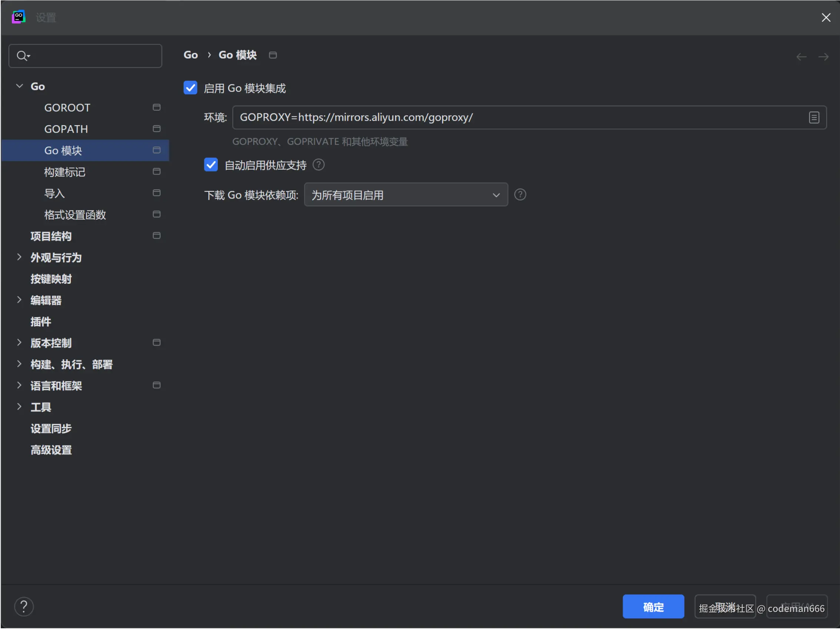Click the environment variables list icon
Image resolution: width=840 pixels, height=629 pixels.
[814, 118]
